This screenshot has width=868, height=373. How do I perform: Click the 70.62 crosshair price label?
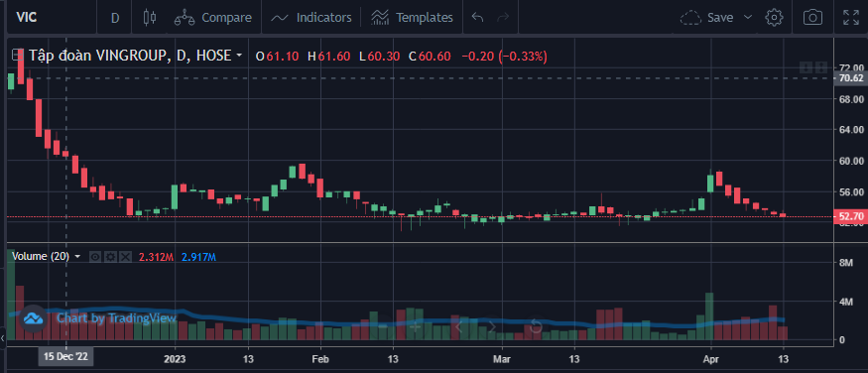pos(851,78)
